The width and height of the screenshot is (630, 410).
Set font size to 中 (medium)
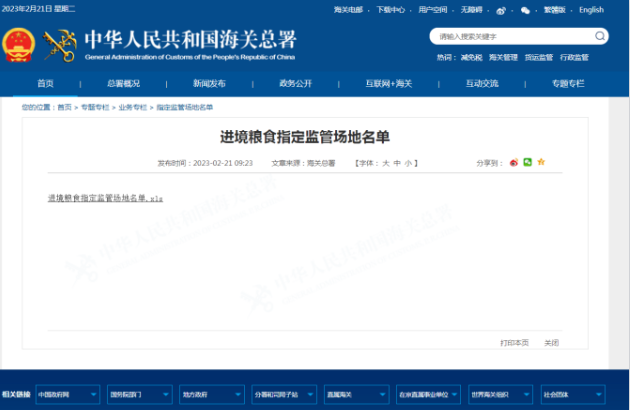point(396,162)
